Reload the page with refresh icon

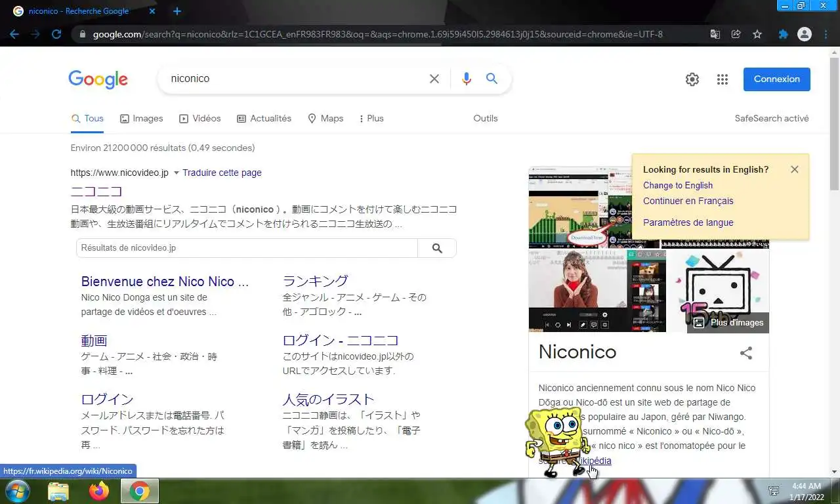pyautogui.click(x=56, y=34)
